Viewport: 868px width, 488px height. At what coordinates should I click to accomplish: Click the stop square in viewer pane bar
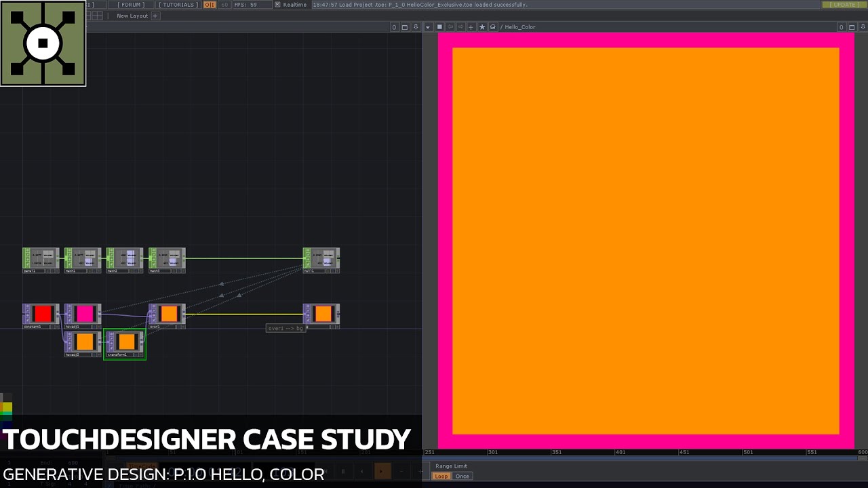[x=439, y=27]
